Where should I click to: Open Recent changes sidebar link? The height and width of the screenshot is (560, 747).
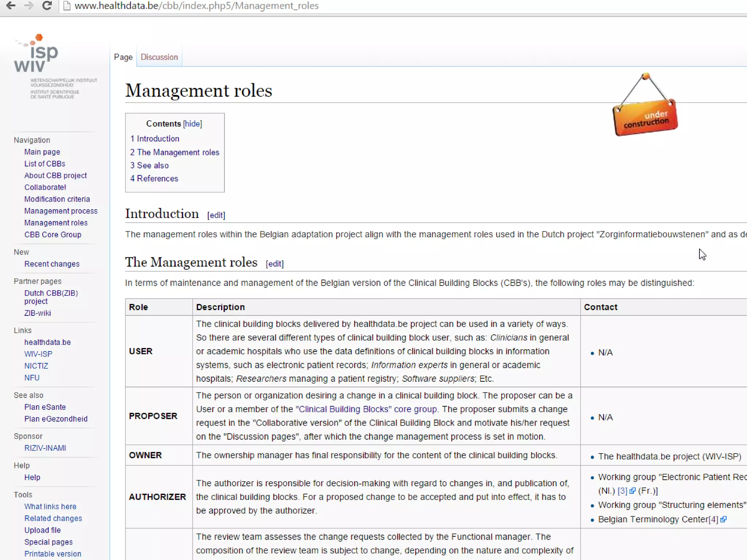[52, 264]
